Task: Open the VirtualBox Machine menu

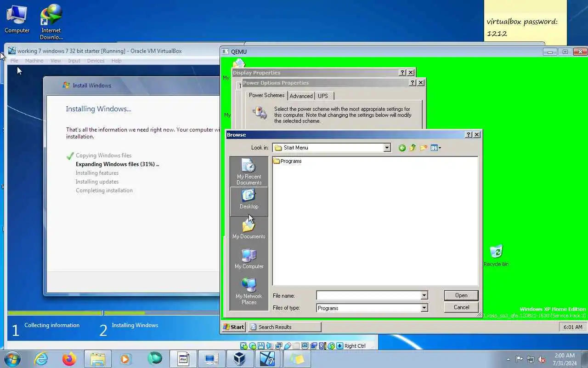Action: pyautogui.click(x=34, y=61)
